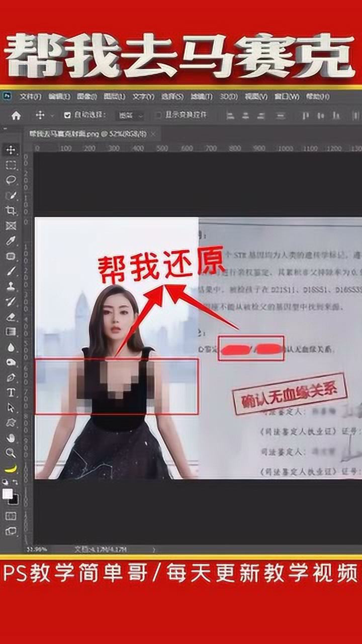Open the 视图(V) menu

pyautogui.click(x=256, y=96)
